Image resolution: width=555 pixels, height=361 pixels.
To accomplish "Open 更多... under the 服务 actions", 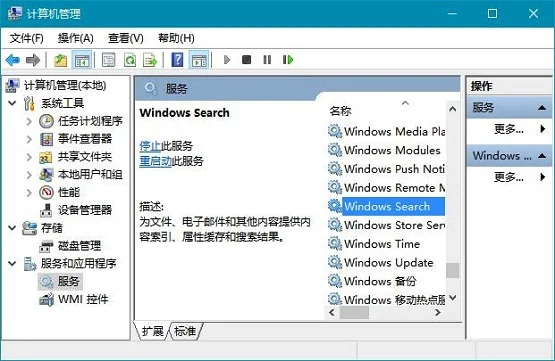I will point(509,129).
